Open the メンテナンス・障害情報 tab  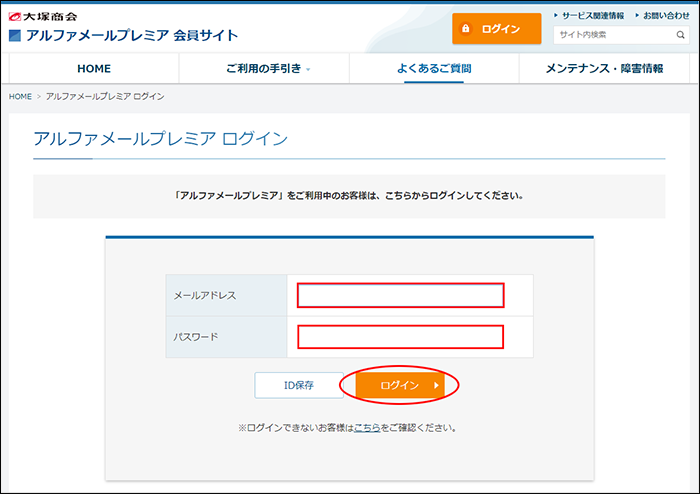pos(604,68)
